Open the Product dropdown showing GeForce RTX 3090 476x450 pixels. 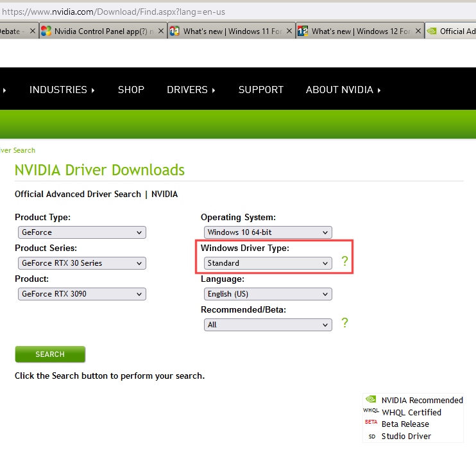tap(82, 294)
